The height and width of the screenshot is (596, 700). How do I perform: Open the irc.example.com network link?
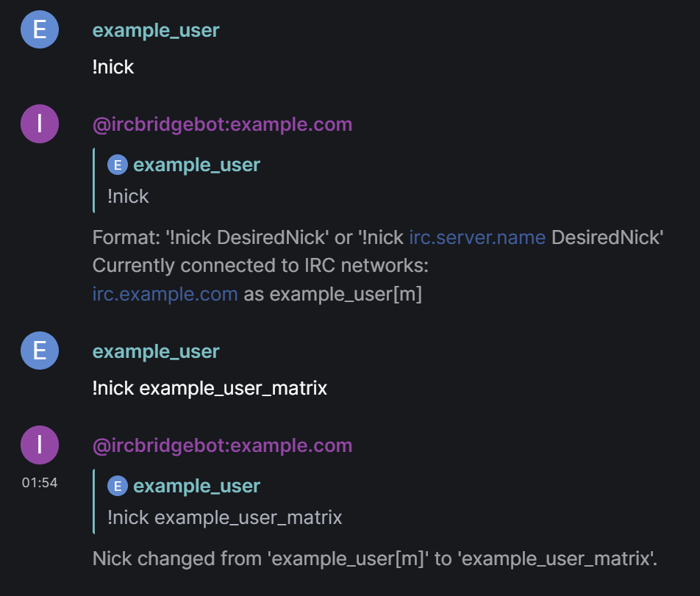(165, 294)
